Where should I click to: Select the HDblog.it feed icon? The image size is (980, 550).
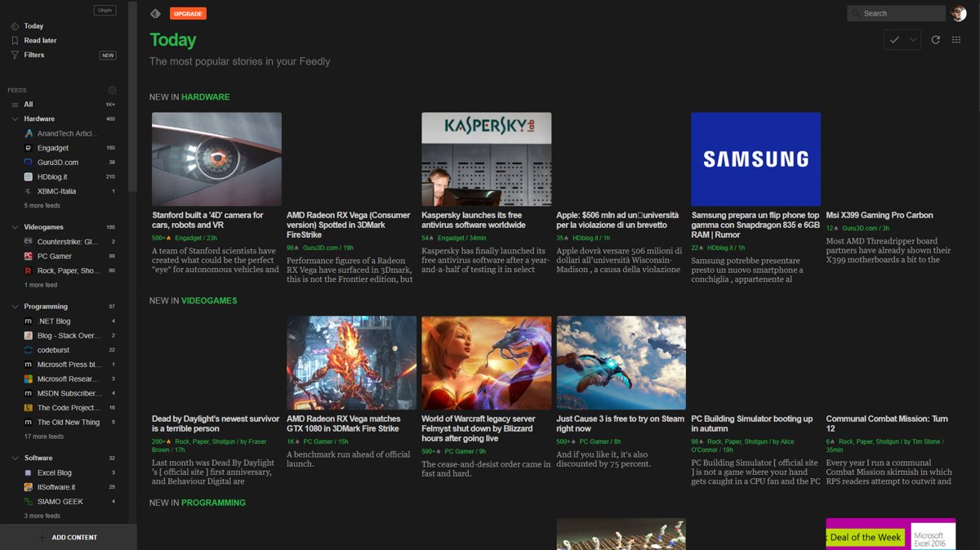coord(29,177)
